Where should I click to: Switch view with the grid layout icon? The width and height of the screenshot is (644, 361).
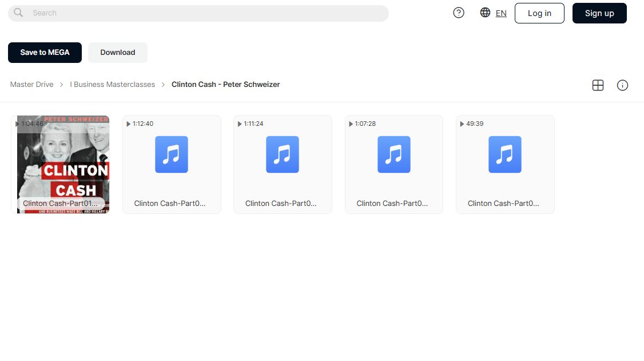tap(598, 85)
